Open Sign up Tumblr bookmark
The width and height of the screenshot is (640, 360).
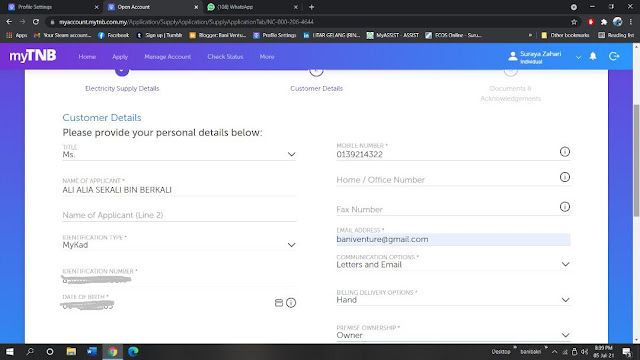160,36
